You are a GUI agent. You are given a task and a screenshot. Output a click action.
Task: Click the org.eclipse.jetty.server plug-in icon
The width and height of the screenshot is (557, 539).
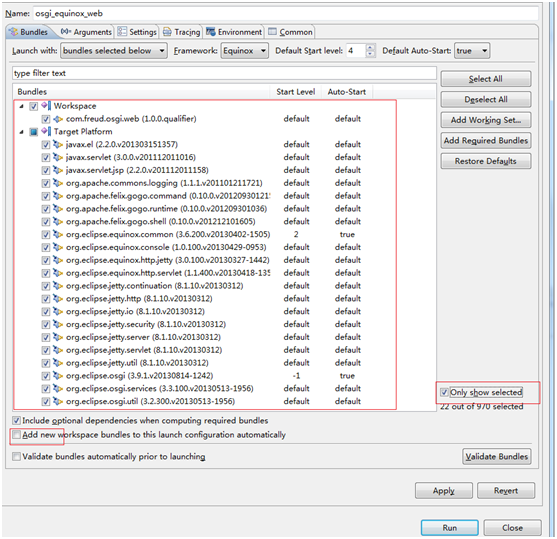[58, 337]
